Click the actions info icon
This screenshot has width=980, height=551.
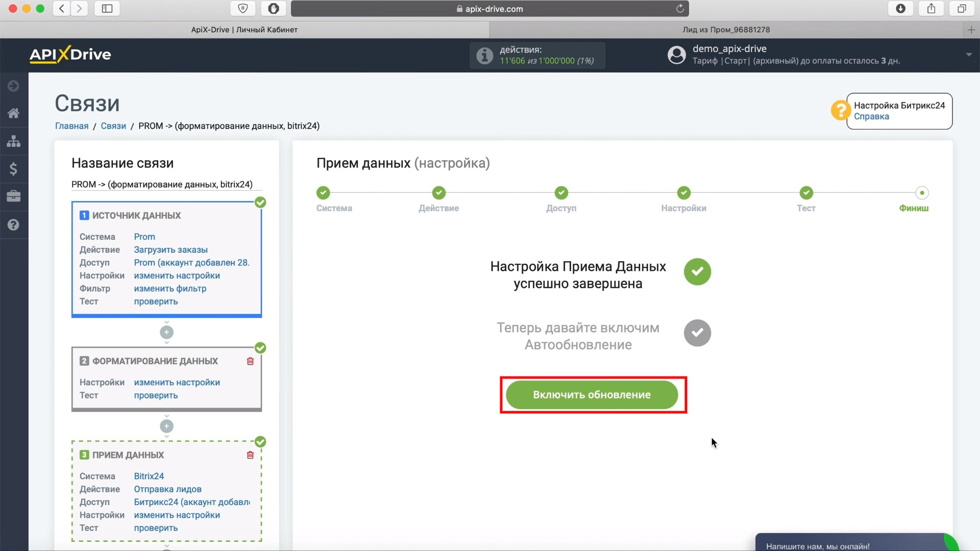tap(485, 56)
